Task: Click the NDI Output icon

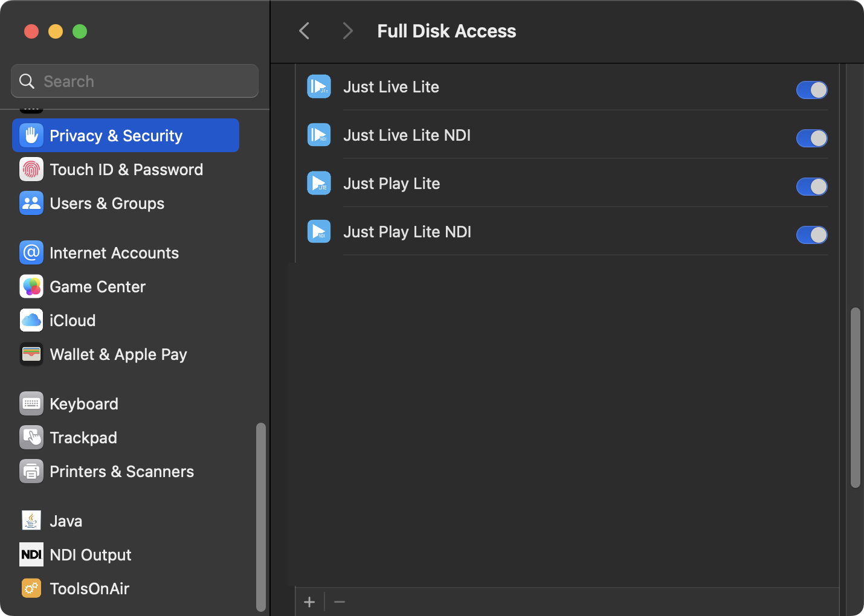Action: coord(31,554)
